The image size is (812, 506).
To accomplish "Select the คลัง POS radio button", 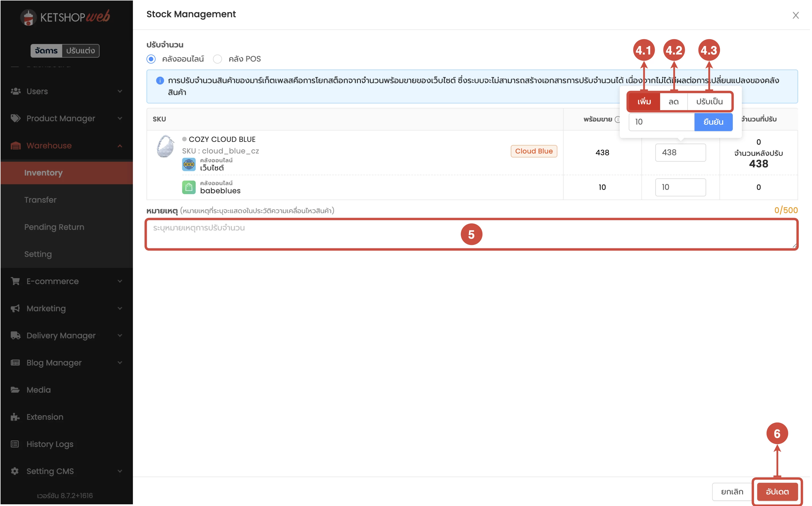I will [218, 59].
